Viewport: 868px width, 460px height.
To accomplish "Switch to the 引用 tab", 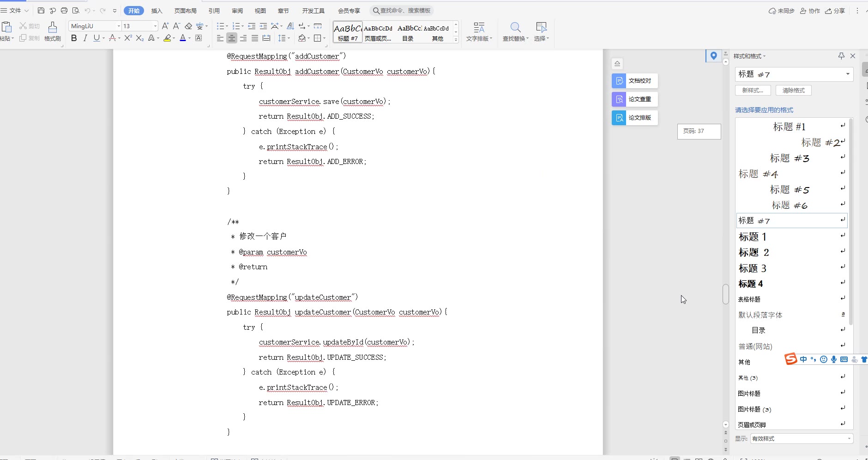I will (x=214, y=11).
